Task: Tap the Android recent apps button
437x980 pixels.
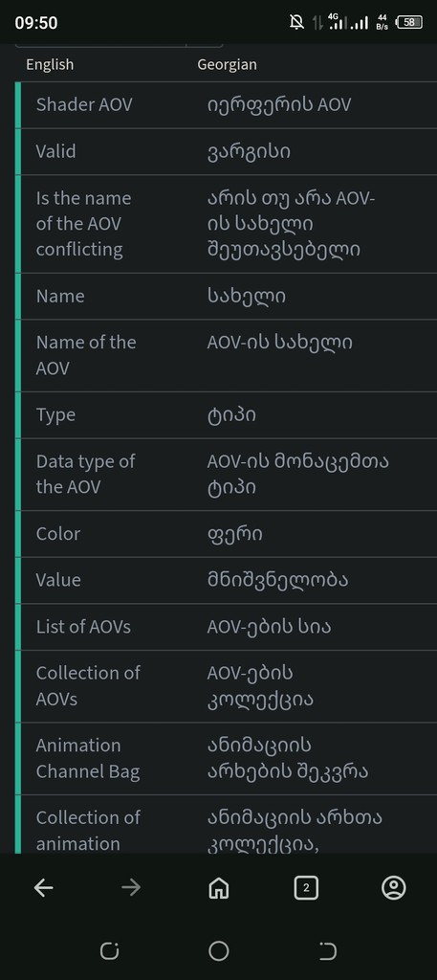Action: 109,951
